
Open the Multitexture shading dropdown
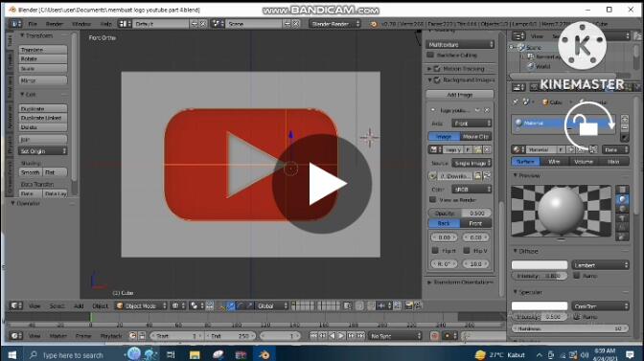point(460,44)
